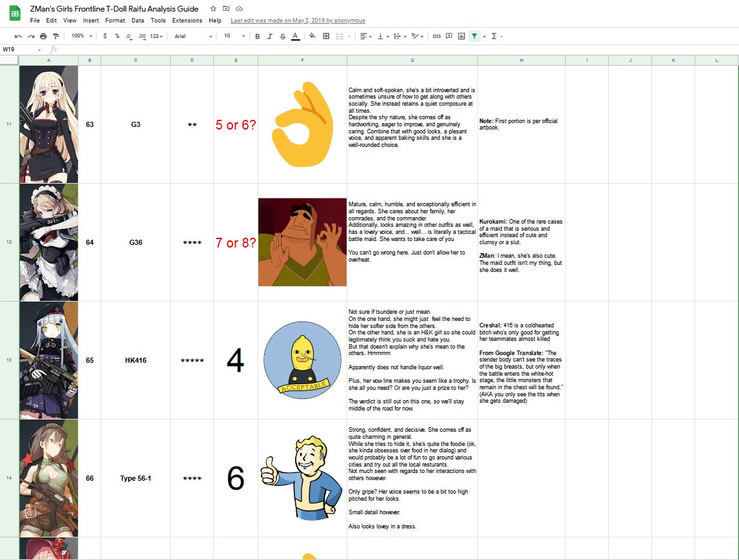Open the more number formats dropdown
Screen dimensions: 739x560
pyautogui.click(x=157, y=36)
